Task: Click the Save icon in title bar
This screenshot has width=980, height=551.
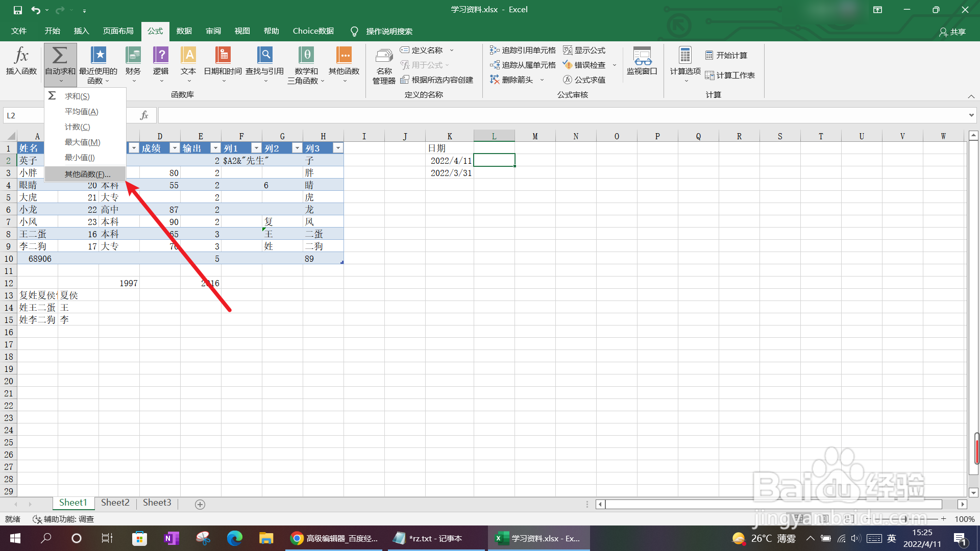Action: (x=18, y=10)
